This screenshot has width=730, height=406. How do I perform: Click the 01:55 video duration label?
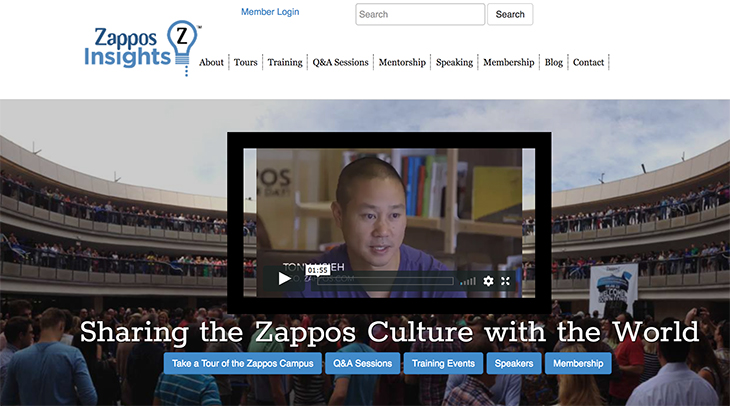pos(318,270)
